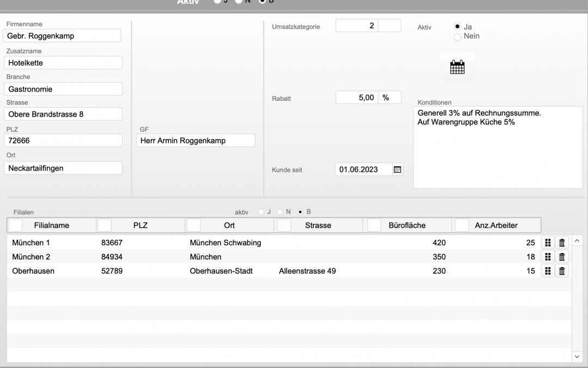Open the date picker beside Kunde seit

pyautogui.click(x=397, y=170)
